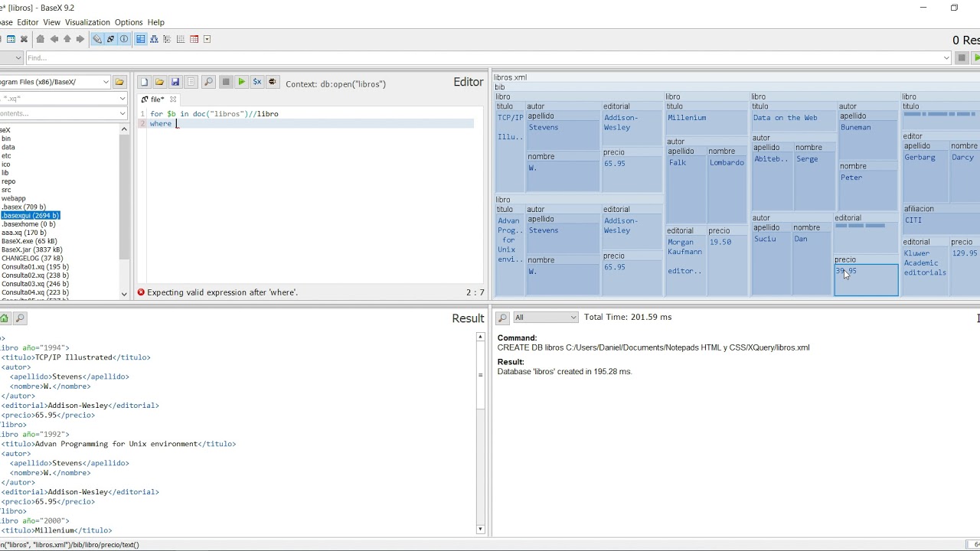
Task: Expand the file filter *.xq* dropdown
Action: [x=122, y=98]
